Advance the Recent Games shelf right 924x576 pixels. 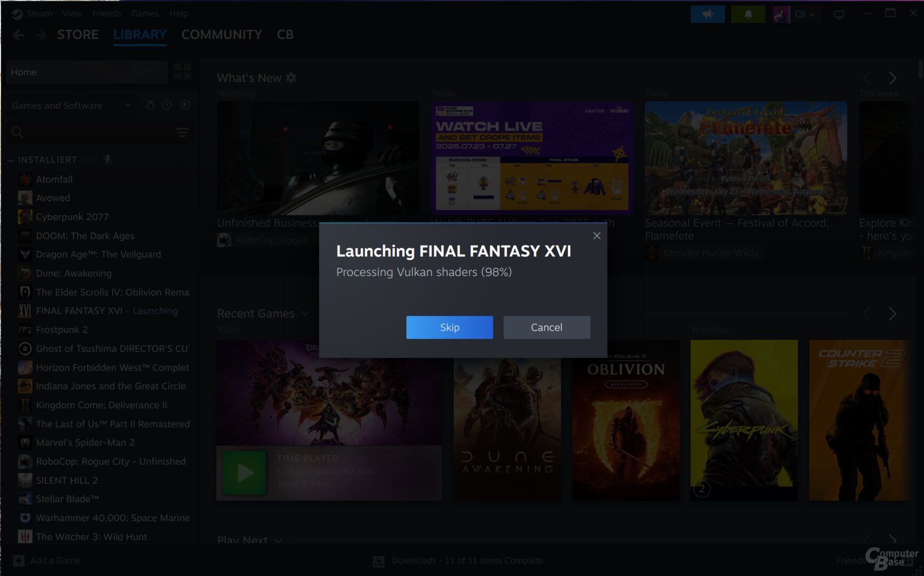pos(893,314)
